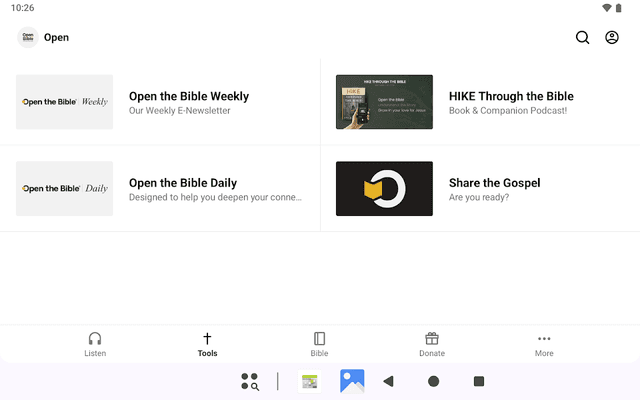Tap the Open Bible logo avatar
Screen dimensions: 640x400
click(x=28, y=38)
